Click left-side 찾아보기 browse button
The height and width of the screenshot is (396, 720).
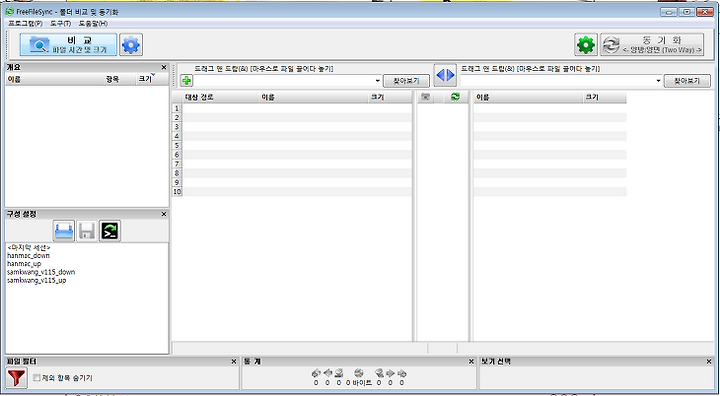[406, 80]
